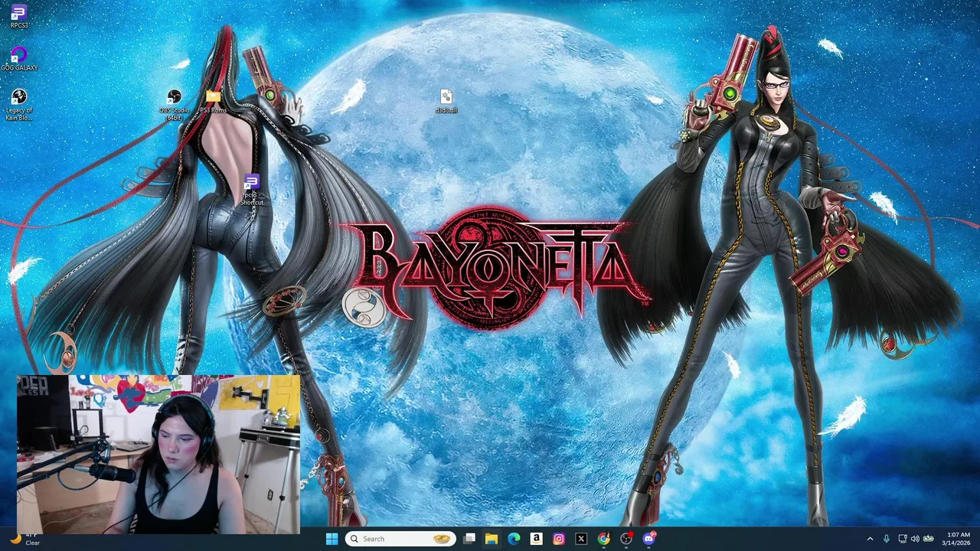Click the microphone tray icon
This screenshot has height=551, width=980.
click(887, 539)
